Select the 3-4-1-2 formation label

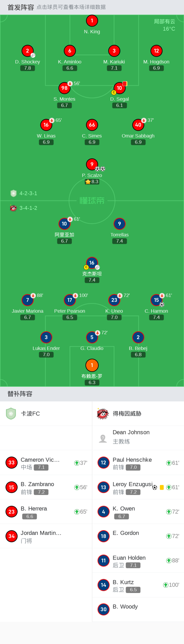28,208
